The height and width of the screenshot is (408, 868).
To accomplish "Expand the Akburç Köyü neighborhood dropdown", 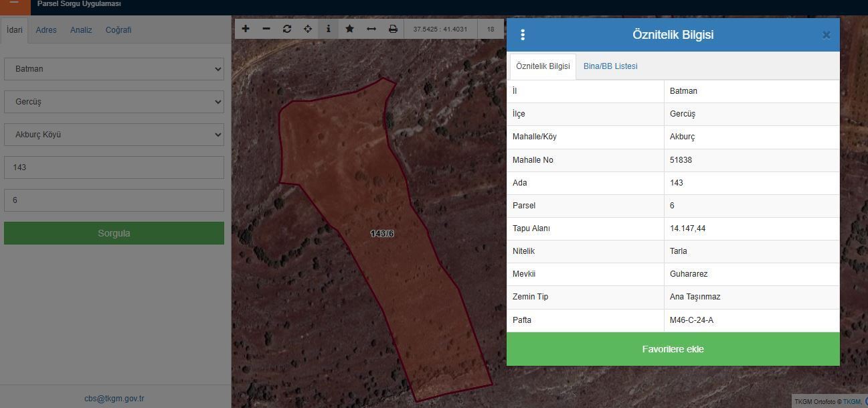I will point(114,135).
